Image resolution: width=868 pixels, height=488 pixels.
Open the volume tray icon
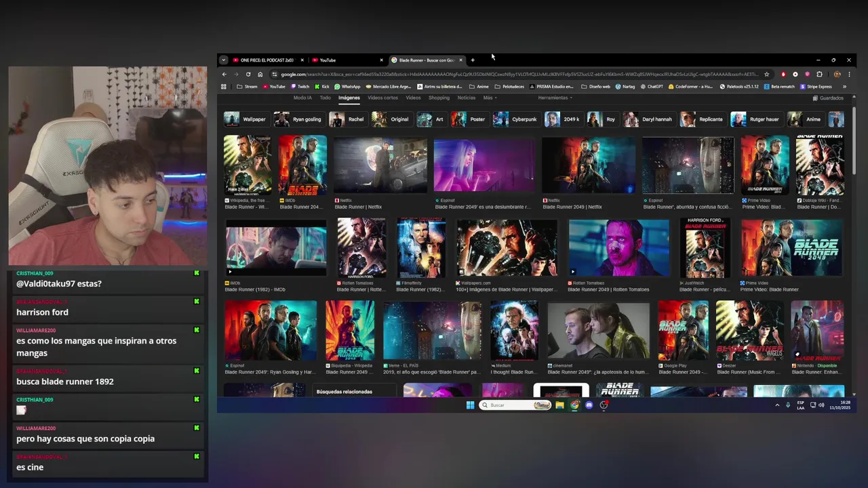(821, 405)
